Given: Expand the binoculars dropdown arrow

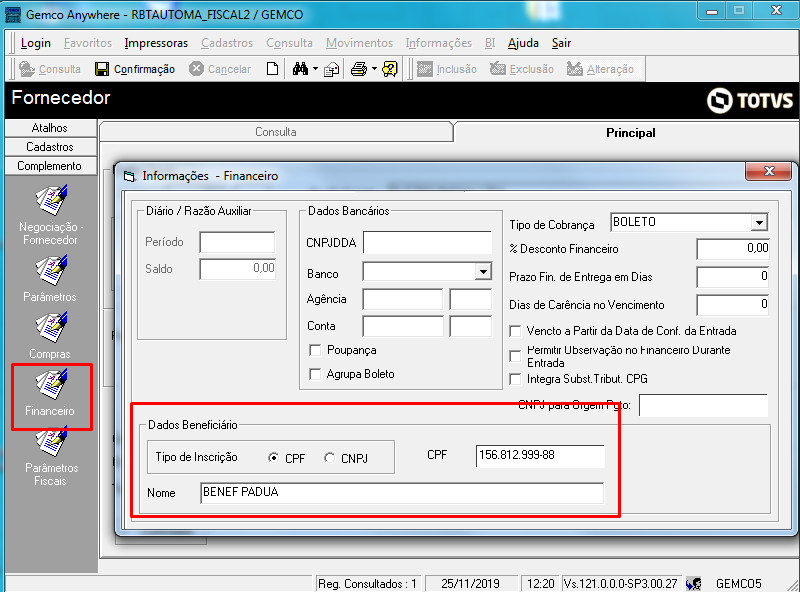Looking at the screenshot, I should tap(315, 69).
